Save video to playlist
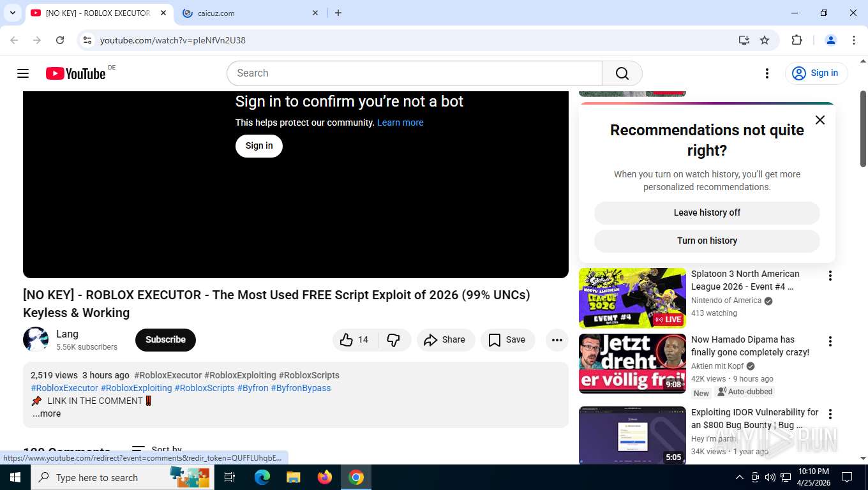 click(x=507, y=340)
